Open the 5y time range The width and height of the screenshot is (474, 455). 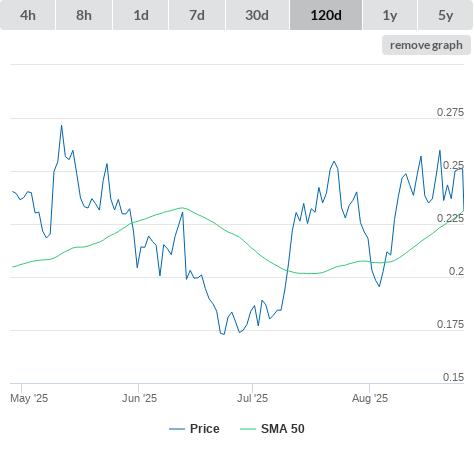click(x=445, y=15)
